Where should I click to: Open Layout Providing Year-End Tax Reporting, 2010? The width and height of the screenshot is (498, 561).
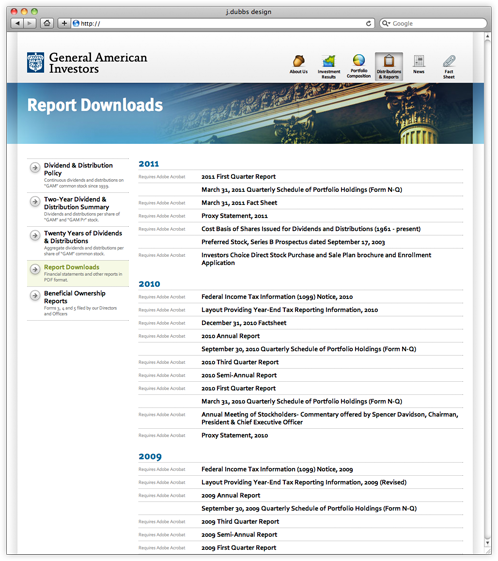click(x=289, y=310)
